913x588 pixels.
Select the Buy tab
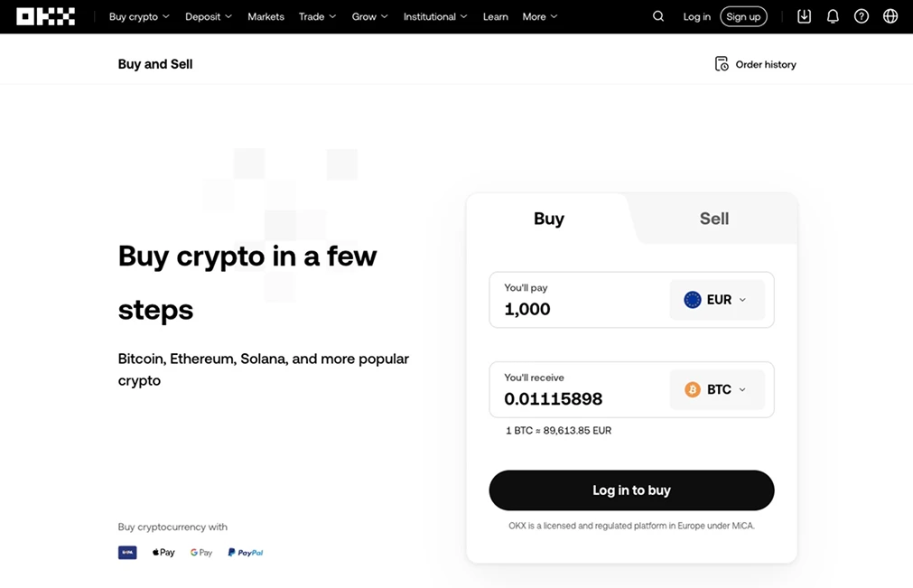(x=548, y=219)
